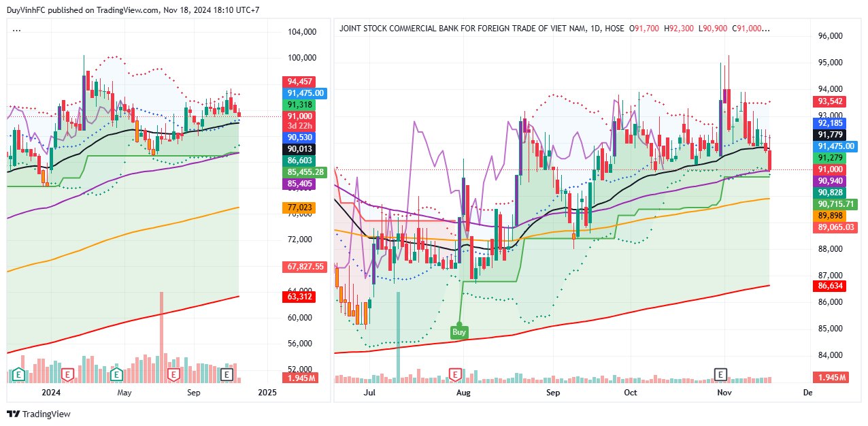Click the orange 89,898 price label
The height and width of the screenshot is (426, 868).
click(x=831, y=216)
